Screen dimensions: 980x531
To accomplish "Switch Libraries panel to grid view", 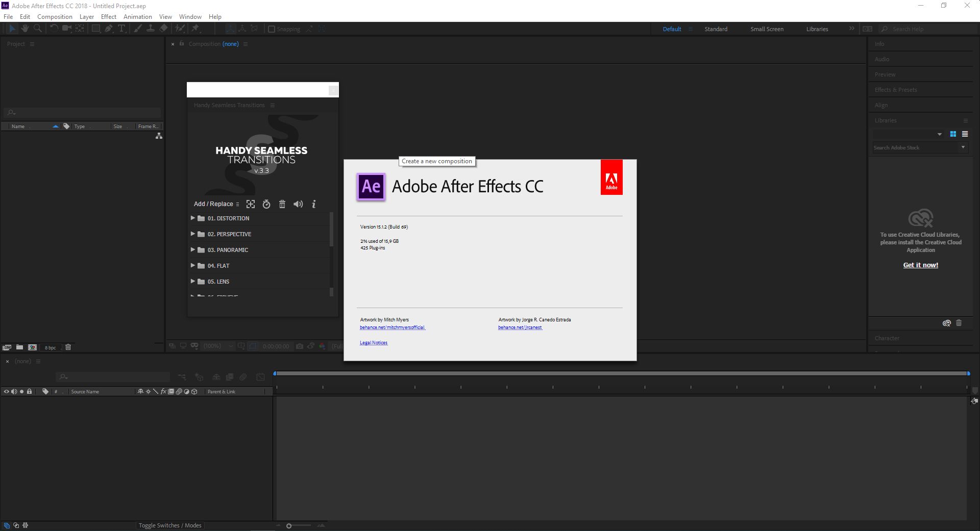I will (953, 134).
